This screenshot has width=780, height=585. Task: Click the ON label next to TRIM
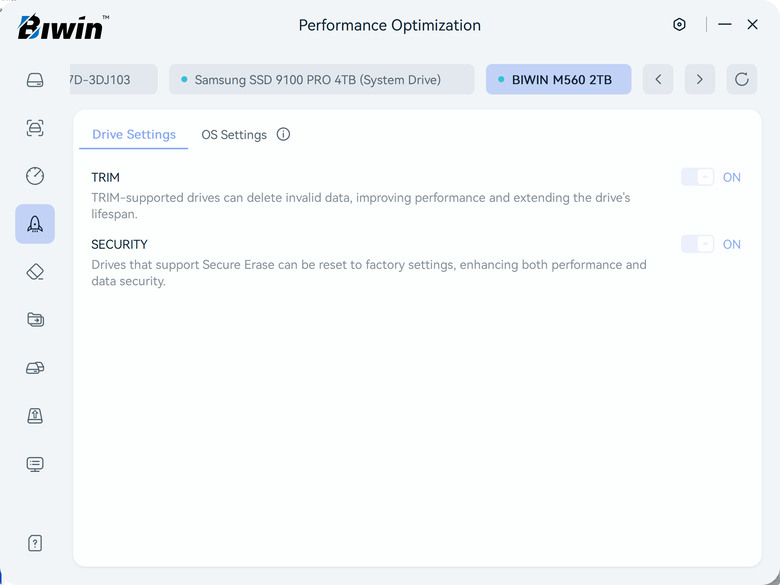point(731,178)
